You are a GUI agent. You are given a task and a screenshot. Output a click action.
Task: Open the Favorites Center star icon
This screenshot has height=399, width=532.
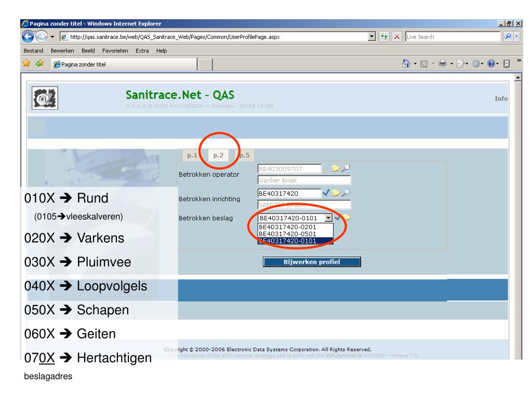[x=26, y=63]
